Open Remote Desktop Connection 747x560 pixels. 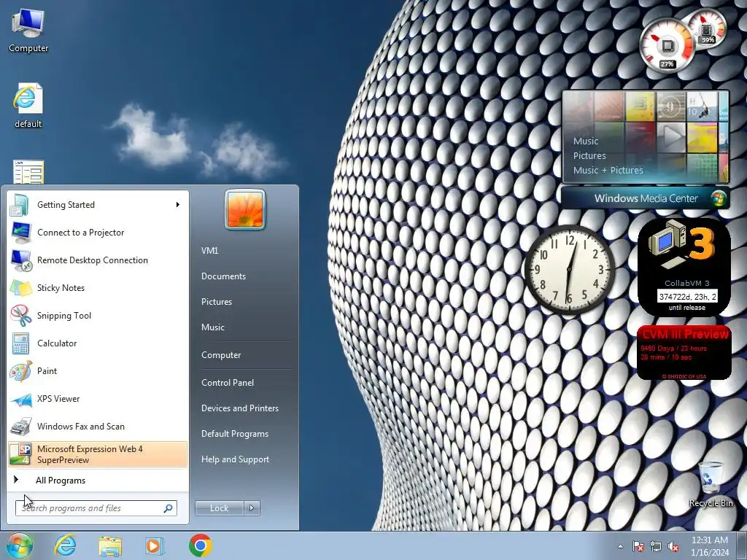[98, 260]
